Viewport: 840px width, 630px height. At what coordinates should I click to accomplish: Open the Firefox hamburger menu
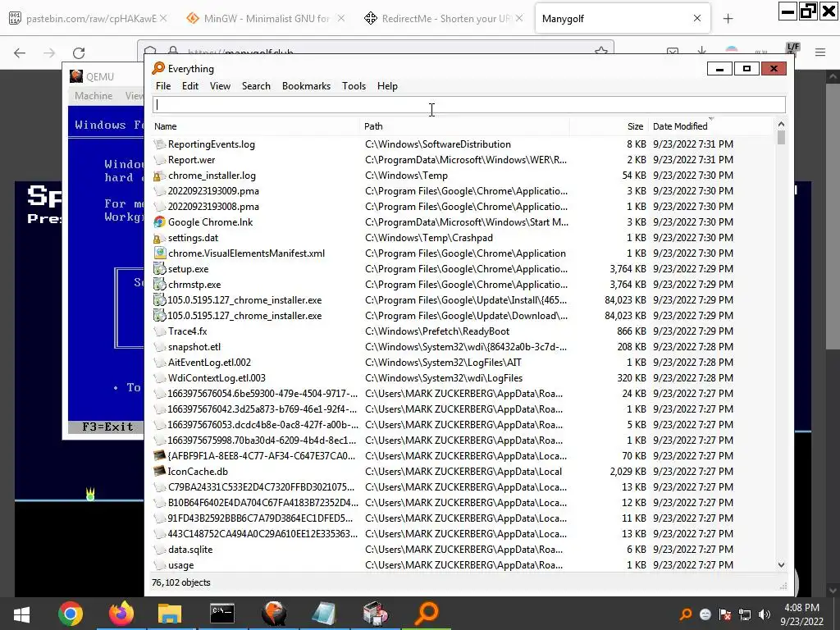click(820, 52)
